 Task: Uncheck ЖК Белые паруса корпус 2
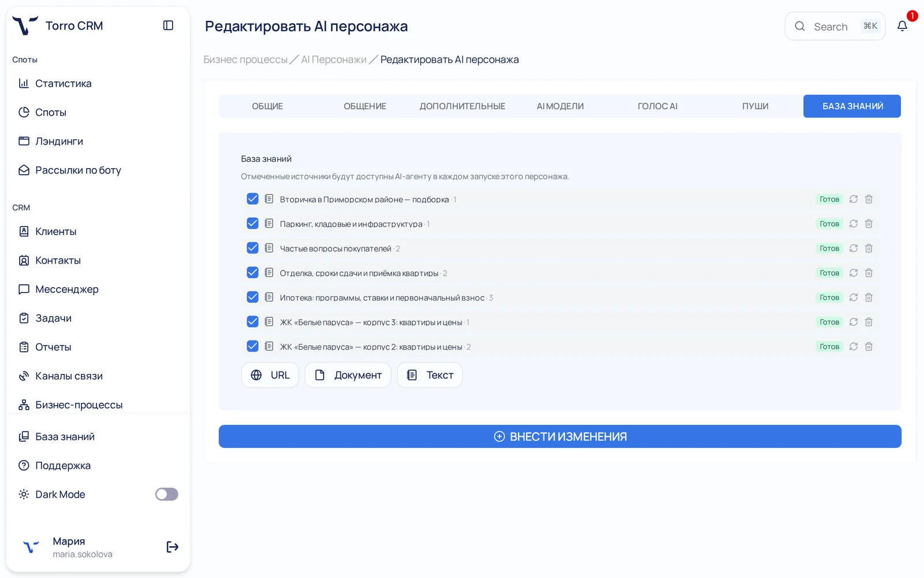pos(252,346)
